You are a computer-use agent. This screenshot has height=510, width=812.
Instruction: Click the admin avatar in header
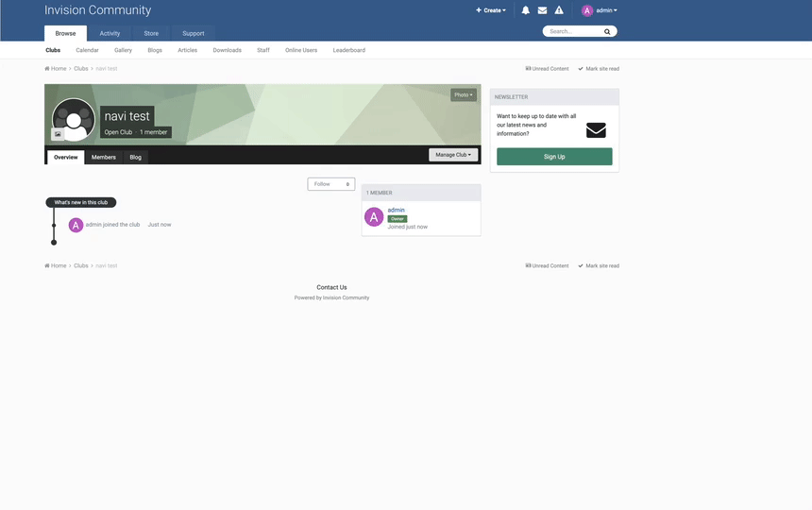(x=586, y=10)
